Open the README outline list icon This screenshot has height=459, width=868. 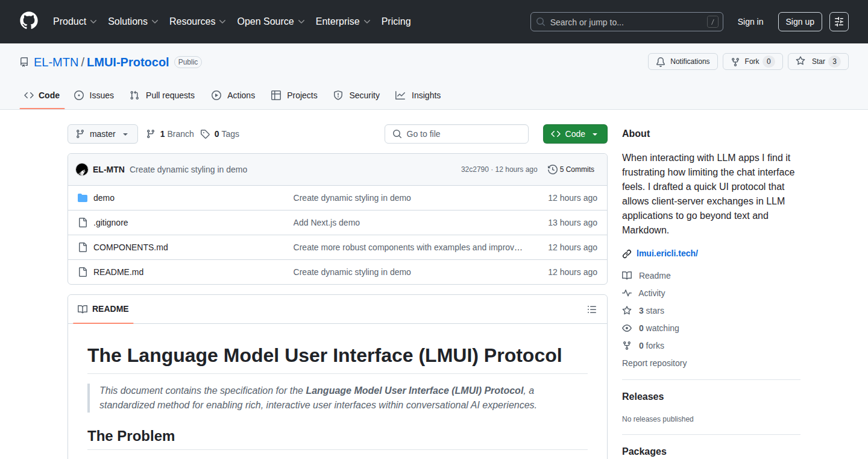[x=592, y=309]
